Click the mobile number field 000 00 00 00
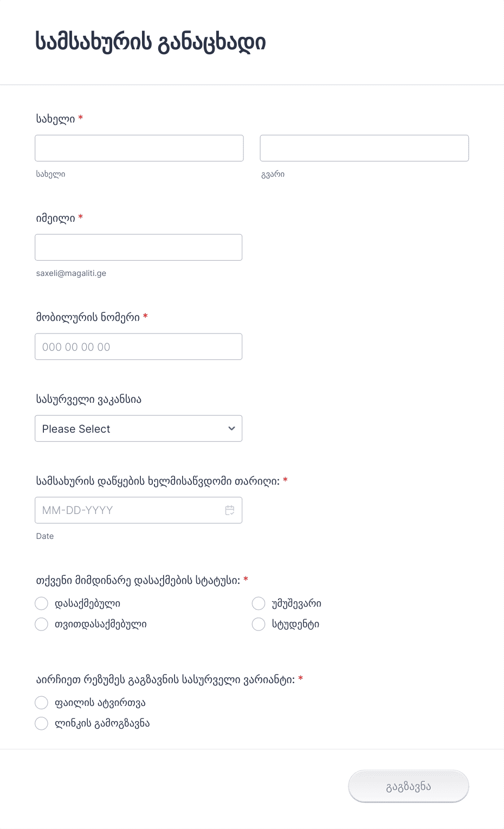504x829 pixels. tap(138, 346)
